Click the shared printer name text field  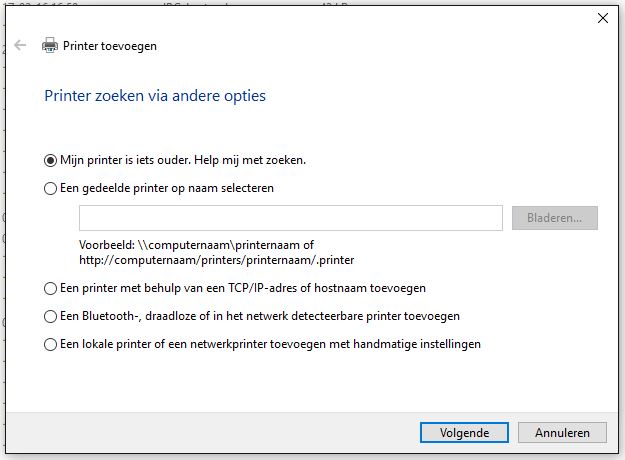(x=291, y=218)
